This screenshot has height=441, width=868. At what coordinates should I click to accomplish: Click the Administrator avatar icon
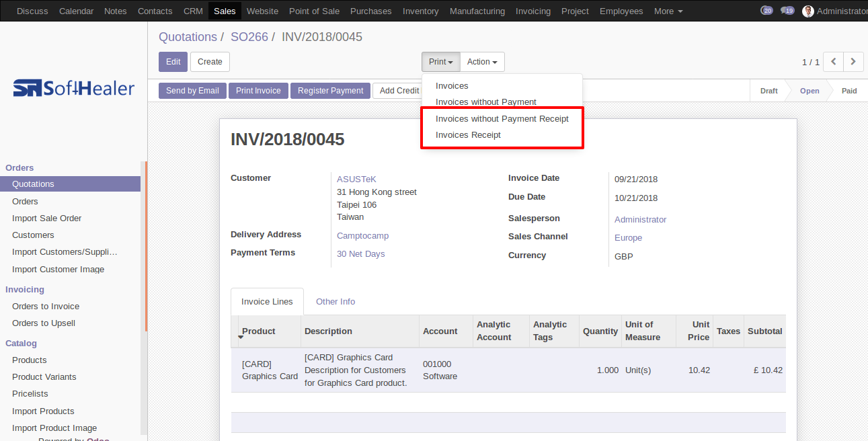coord(807,11)
